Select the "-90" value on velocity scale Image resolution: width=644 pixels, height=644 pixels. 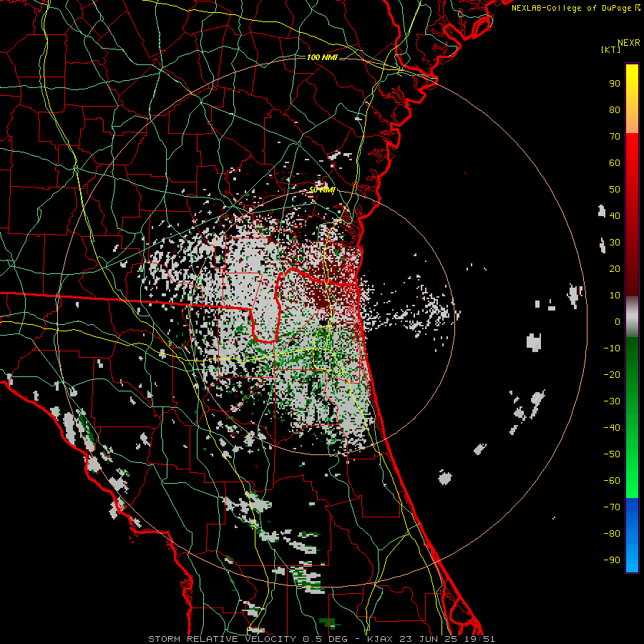click(612, 560)
